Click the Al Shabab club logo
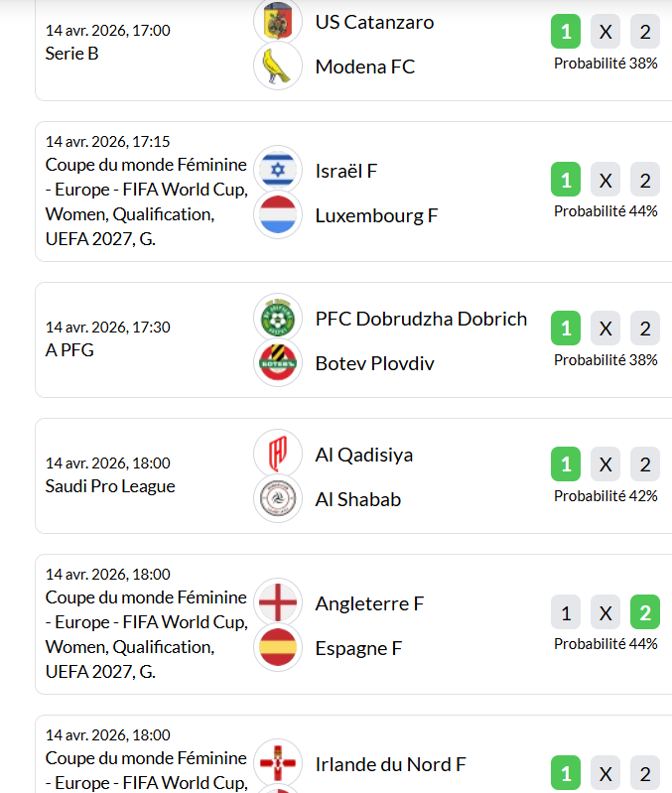Screen dimensions: 672x793 (278, 499)
